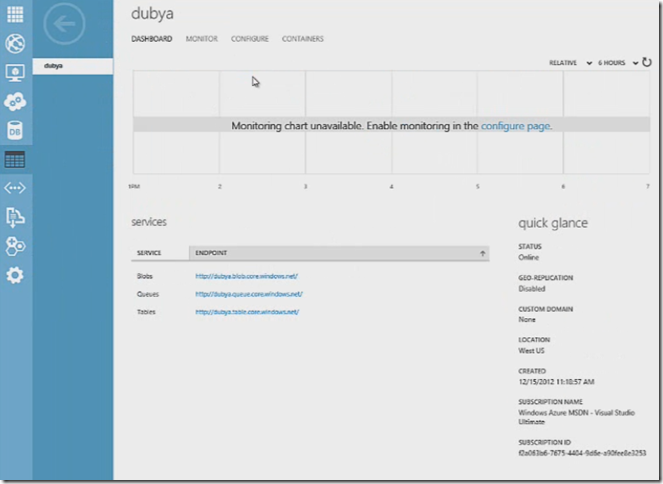
Task: Open Web Sites globe icon in sidebar
Action: (x=15, y=44)
